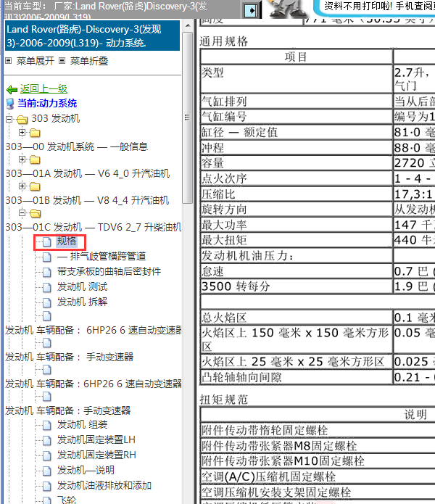Click document icon beside 发动机固定装置RH
The image size is (435, 504).
[47, 455]
